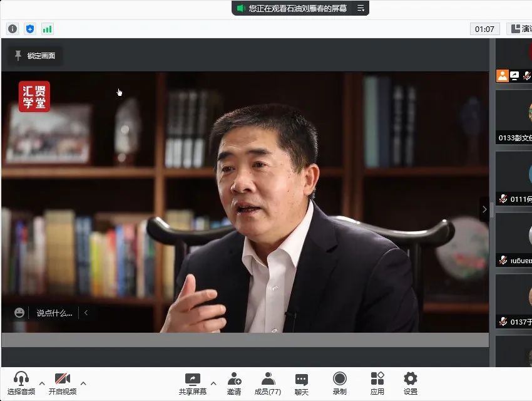Viewport: 532px width, 401px height.
Task: Open video options arrow beside 开启视频
Action: [x=83, y=383]
